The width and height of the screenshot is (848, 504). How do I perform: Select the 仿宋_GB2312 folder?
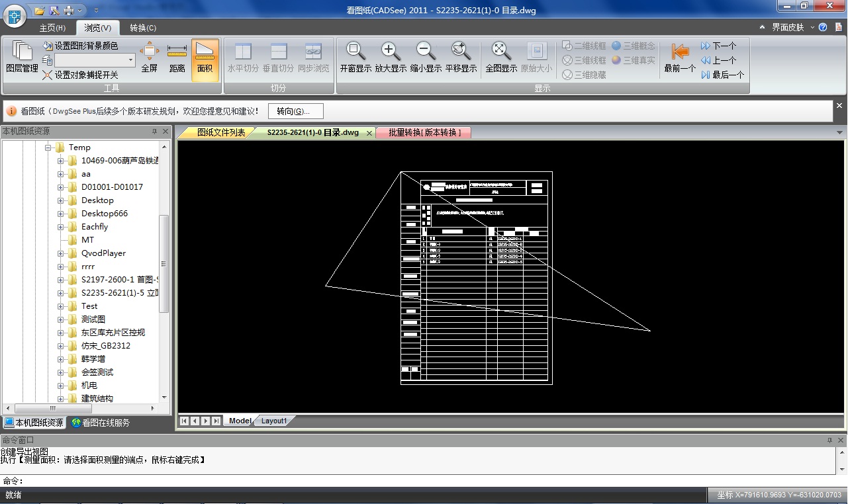coord(106,346)
